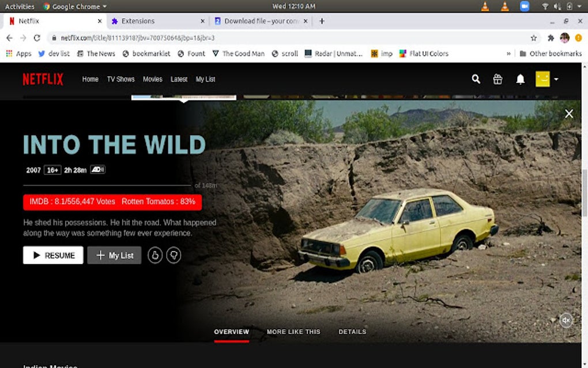
Task: Click the gift box icon in the Netflix header
Action: pos(497,79)
